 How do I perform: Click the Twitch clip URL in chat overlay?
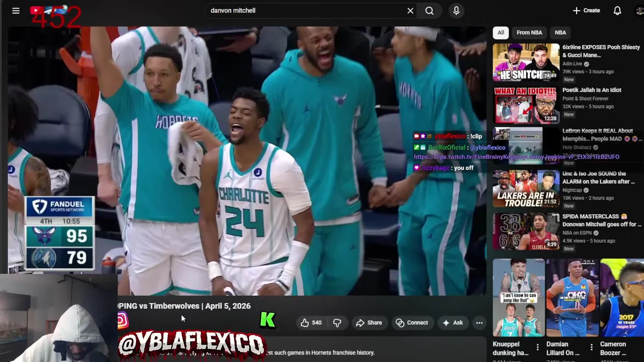(x=516, y=157)
